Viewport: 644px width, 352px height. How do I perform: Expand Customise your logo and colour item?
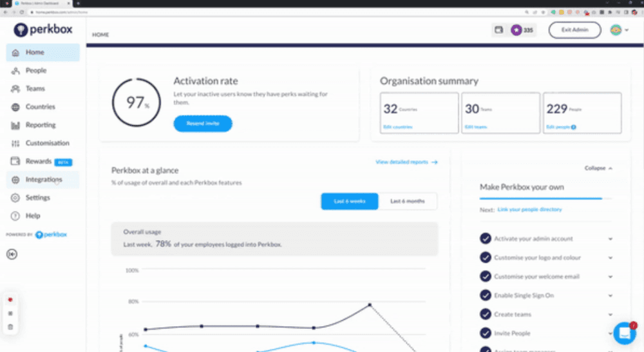coord(611,257)
